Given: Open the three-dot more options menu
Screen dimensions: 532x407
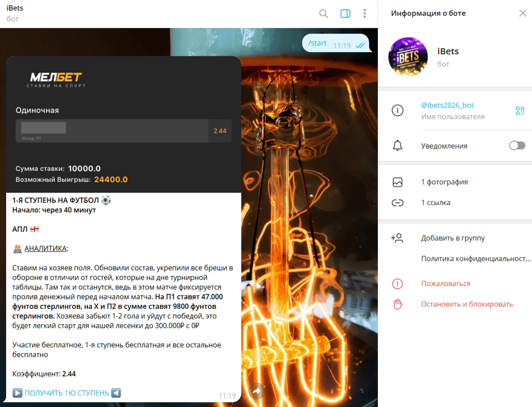Looking at the screenshot, I should (365, 14).
